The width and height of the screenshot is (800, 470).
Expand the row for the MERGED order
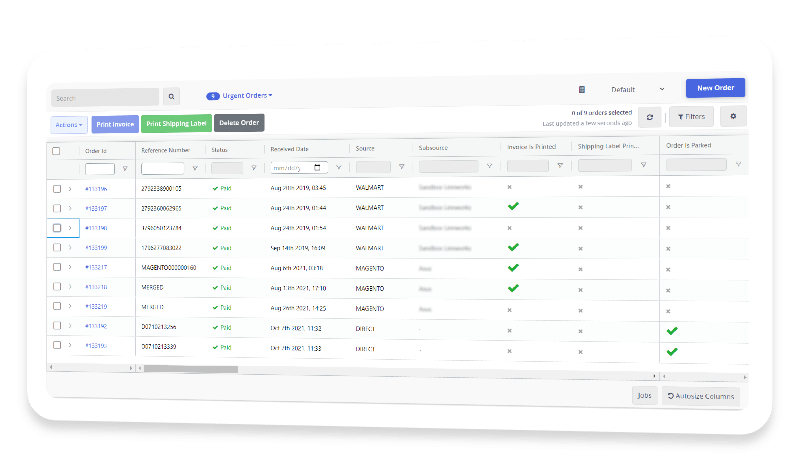point(70,287)
